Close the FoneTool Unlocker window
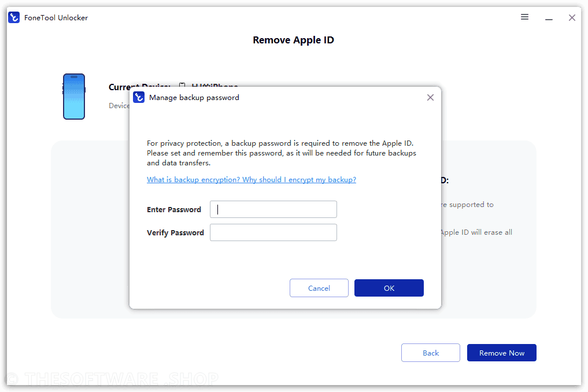 click(x=572, y=17)
